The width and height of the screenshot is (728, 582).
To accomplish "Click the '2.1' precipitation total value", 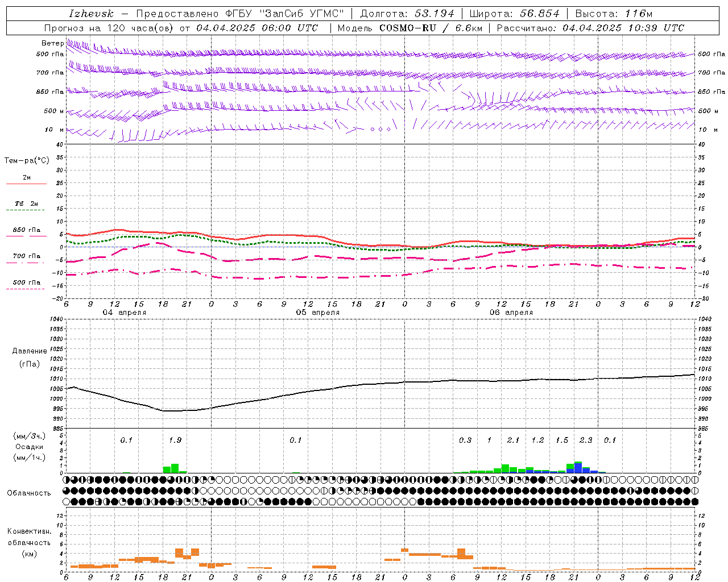I will [514, 440].
